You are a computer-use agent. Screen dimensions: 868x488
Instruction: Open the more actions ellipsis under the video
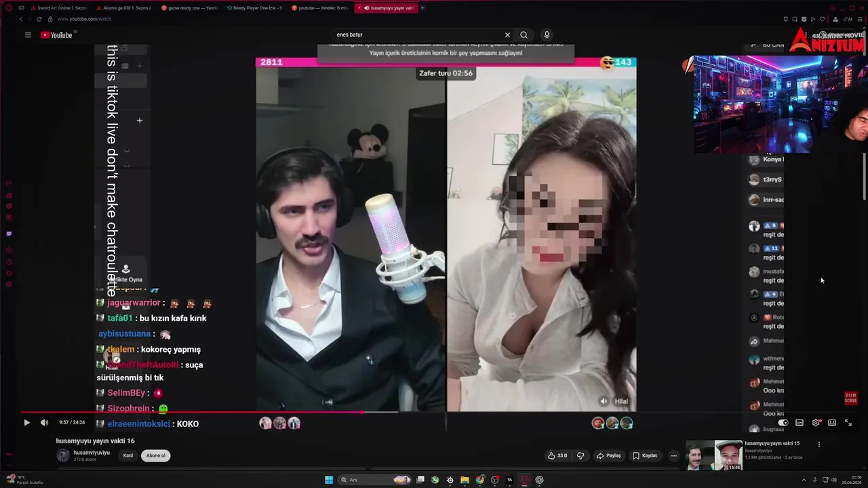point(673,455)
